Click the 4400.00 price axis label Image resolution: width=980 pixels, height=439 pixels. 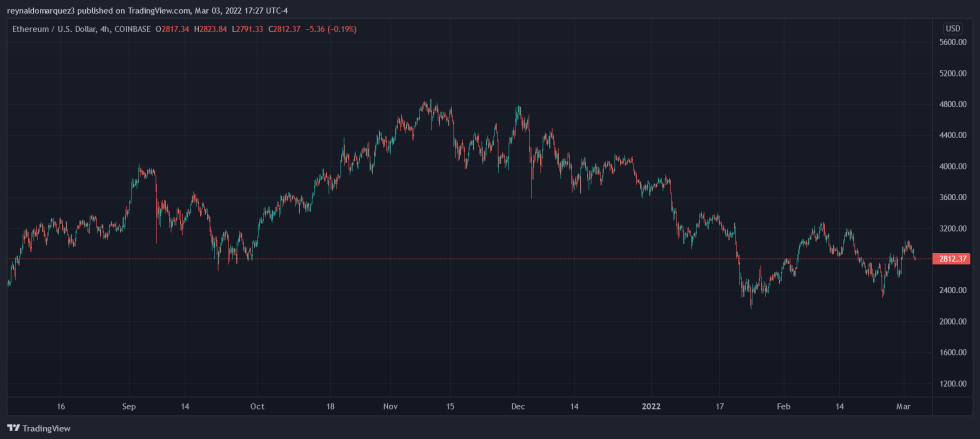pyautogui.click(x=952, y=136)
